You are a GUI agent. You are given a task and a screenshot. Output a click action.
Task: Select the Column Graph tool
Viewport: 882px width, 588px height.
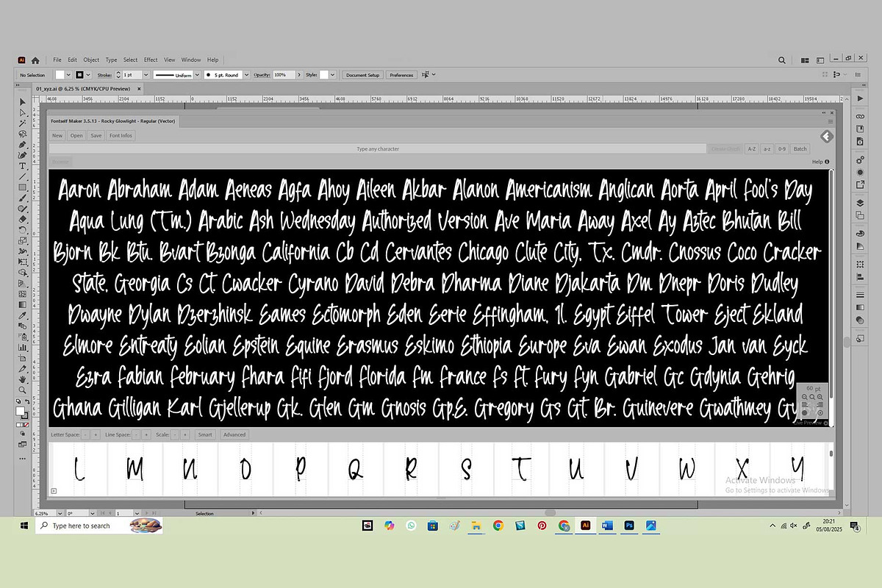tap(22, 346)
